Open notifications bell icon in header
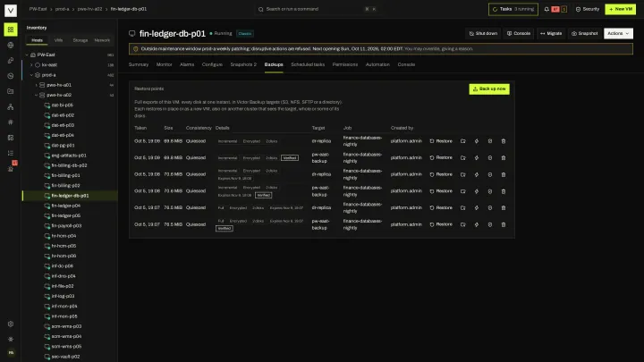Screen dimensions: 644x362 [x=547, y=9]
